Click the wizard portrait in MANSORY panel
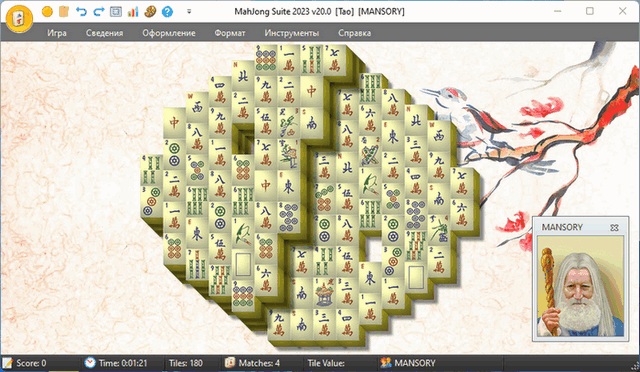Screen dimensions: 640x372 [581, 286]
